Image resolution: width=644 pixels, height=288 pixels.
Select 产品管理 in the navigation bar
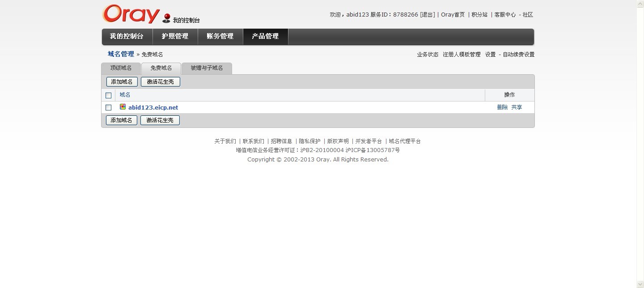(x=265, y=36)
